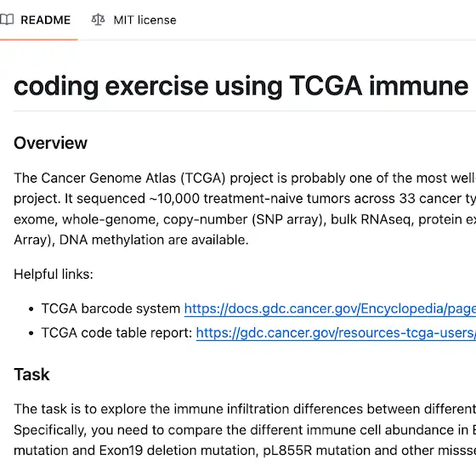Click the 'TCGA code table report:' bullet label
This screenshot has width=476, height=476.
pos(117,333)
